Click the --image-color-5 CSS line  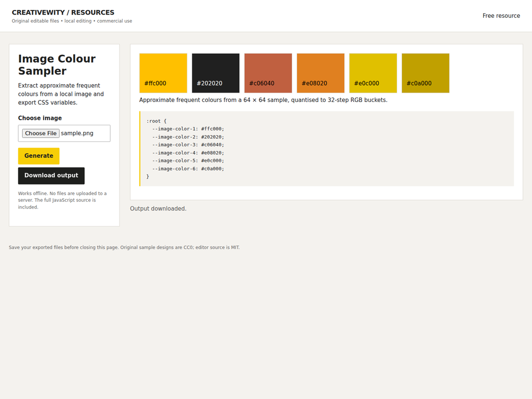[188, 161]
